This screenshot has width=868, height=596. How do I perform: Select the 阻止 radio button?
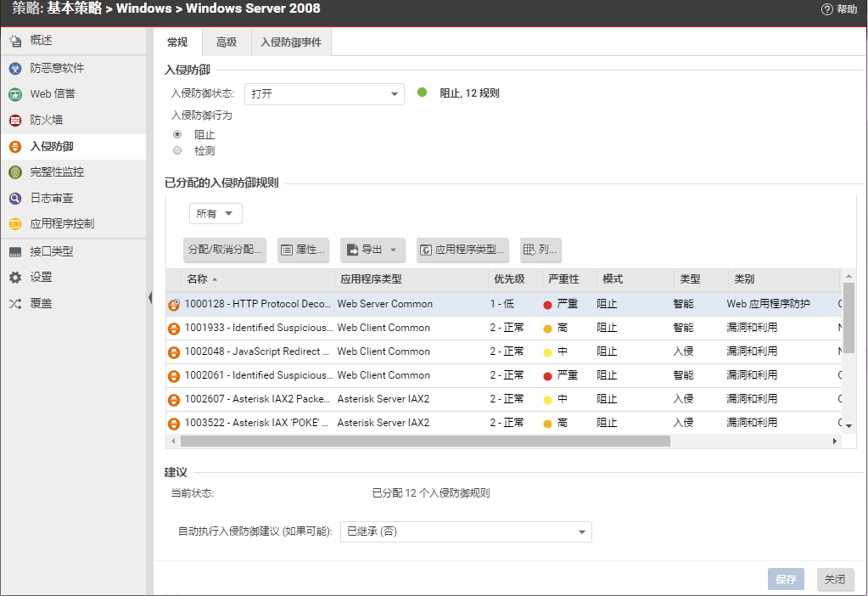[177, 134]
